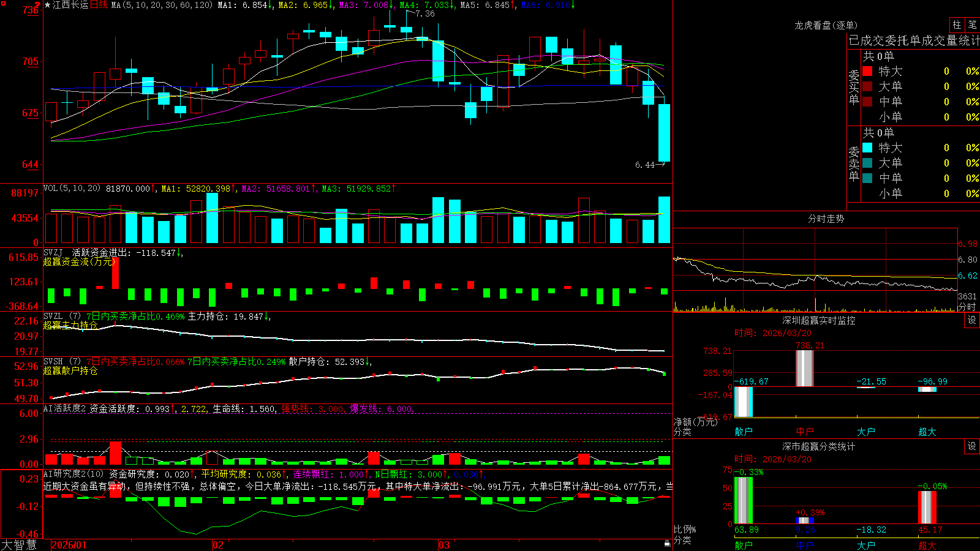This screenshot has height=551, width=980.
Task: Select 中户 category in 深市超赢分类统计 chart
Action: coord(805,545)
